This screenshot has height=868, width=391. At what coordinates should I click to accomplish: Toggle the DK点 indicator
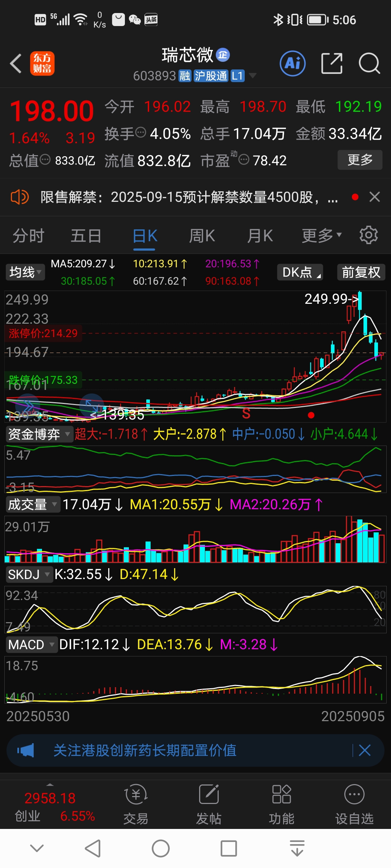(x=300, y=272)
